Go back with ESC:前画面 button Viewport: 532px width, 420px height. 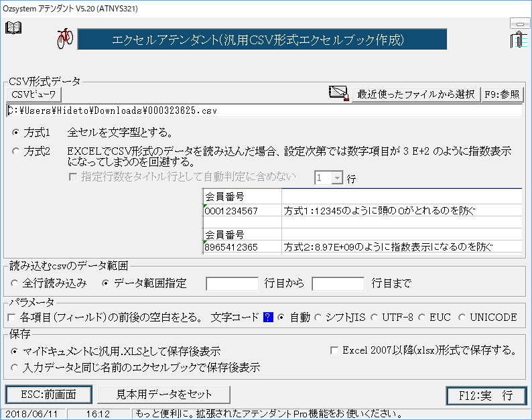pyautogui.click(x=49, y=395)
